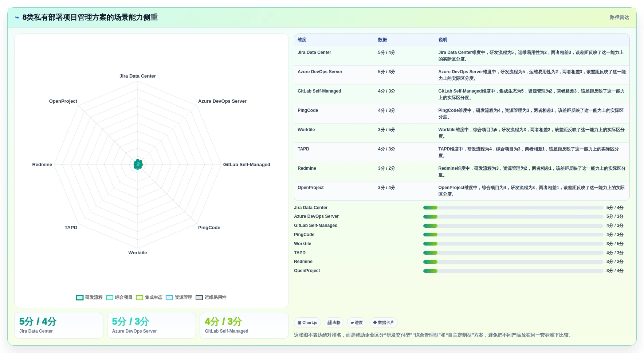Click the Azure DevOps Server progress bar

[x=513, y=217]
